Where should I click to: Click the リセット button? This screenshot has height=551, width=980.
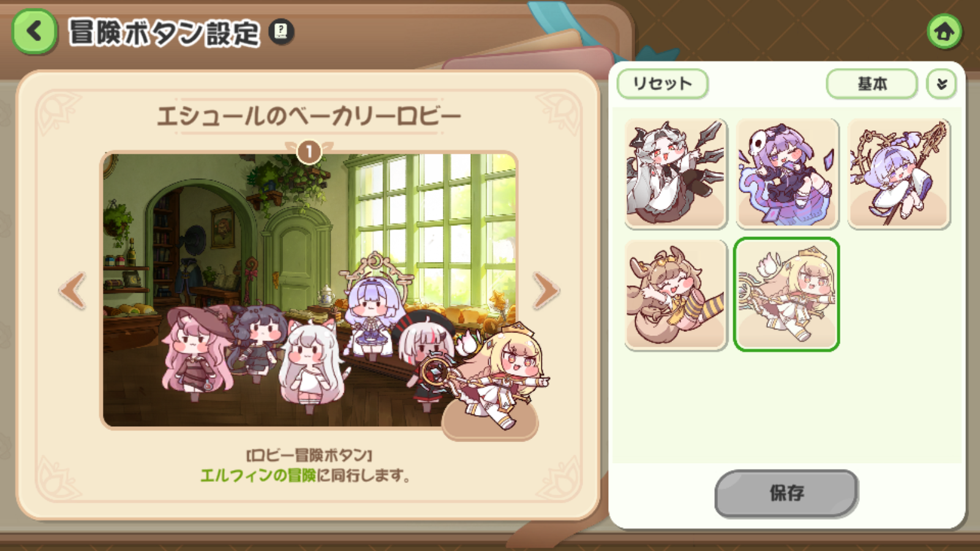point(662,84)
